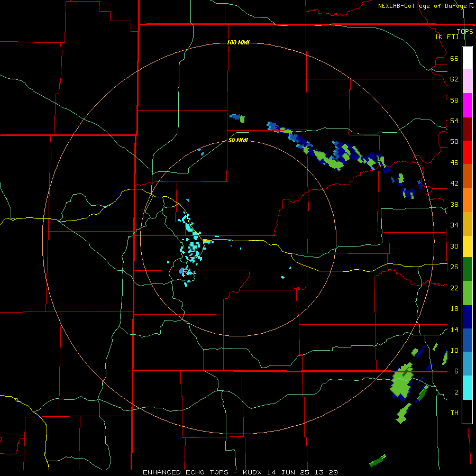Image resolution: width=476 pixels, height=476 pixels.
Task: Click the light orange legend color block
Action: [467, 200]
